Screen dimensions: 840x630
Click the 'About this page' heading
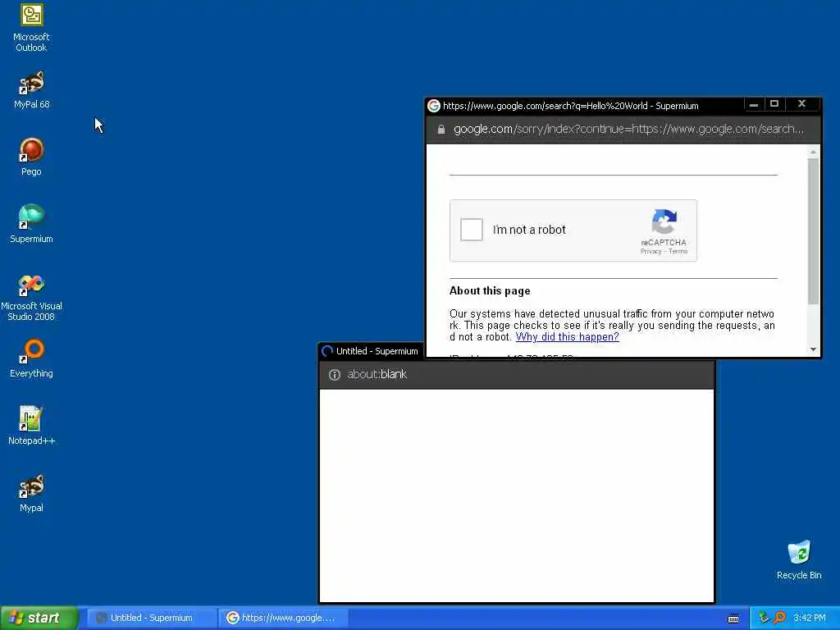pyautogui.click(x=490, y=291)
